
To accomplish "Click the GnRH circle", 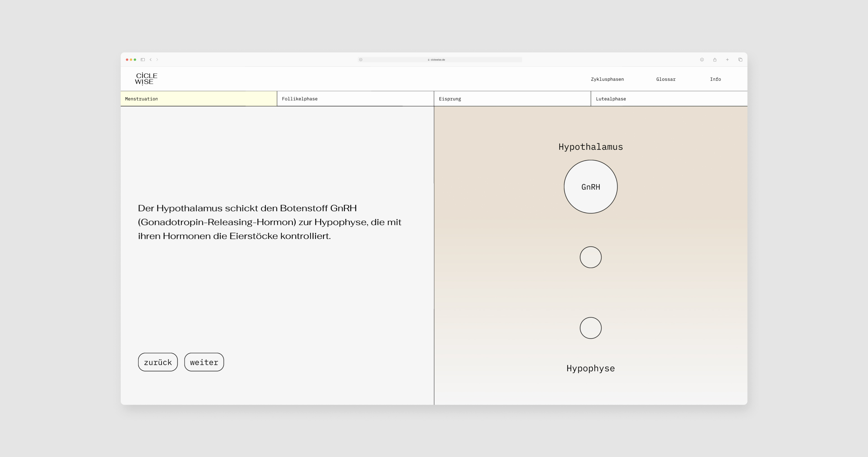I will point(591,187).
